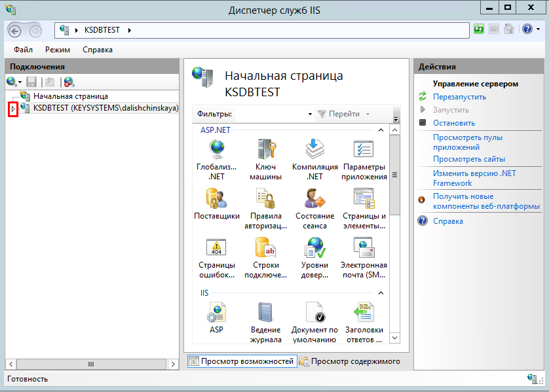
Task: Select KSDBTEST server in the connections tree
Action: click(105, 108)
